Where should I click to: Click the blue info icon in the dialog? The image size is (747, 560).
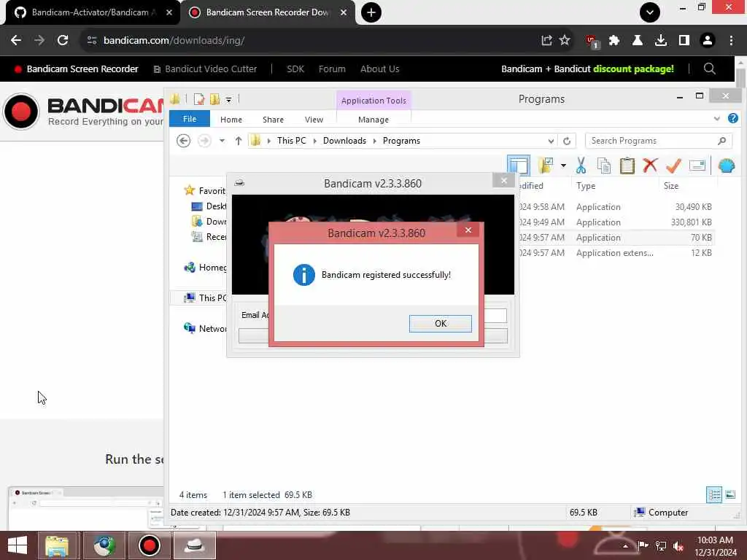point(304,275)
